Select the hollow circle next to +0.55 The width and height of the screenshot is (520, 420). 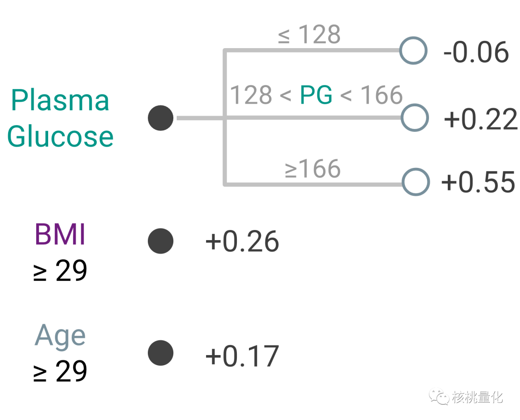tap(416, 182)
